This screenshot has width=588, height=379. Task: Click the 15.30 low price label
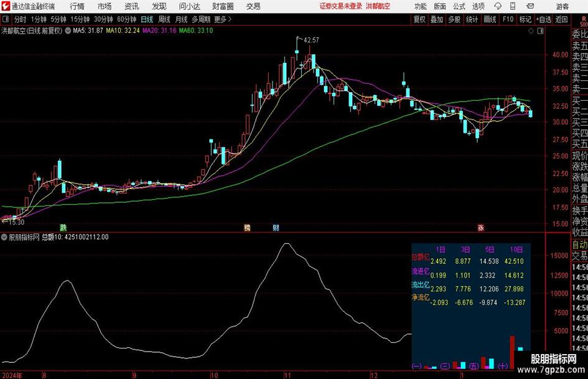point(16,222)
